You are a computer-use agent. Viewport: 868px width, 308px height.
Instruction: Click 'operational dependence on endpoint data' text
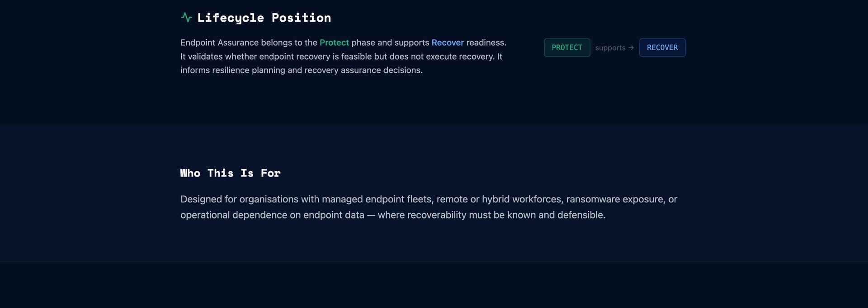[x=272, y=215]
